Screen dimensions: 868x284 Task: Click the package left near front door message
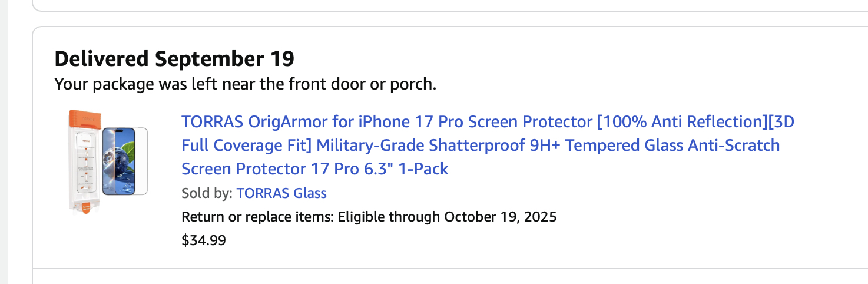(x=246, y=84)
